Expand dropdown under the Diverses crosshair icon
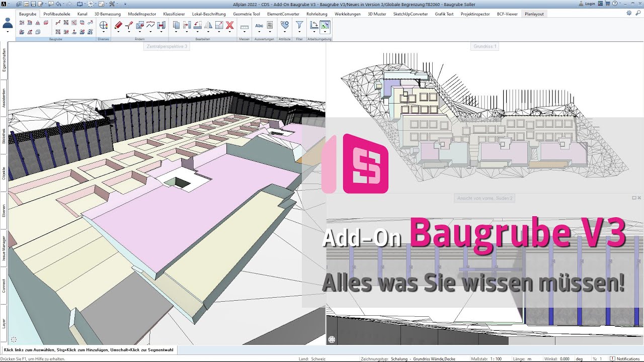 [x=104, y=32]
